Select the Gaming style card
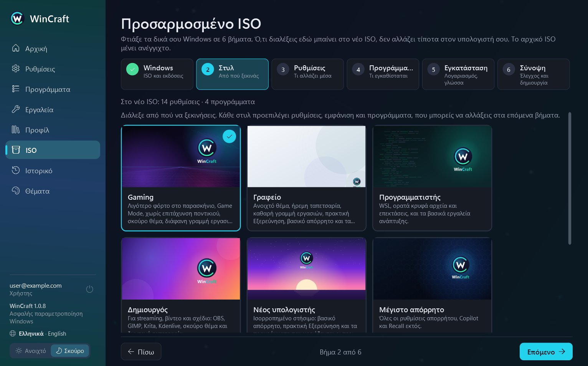This screenshot has height=366, width=588. click(181, 178)
